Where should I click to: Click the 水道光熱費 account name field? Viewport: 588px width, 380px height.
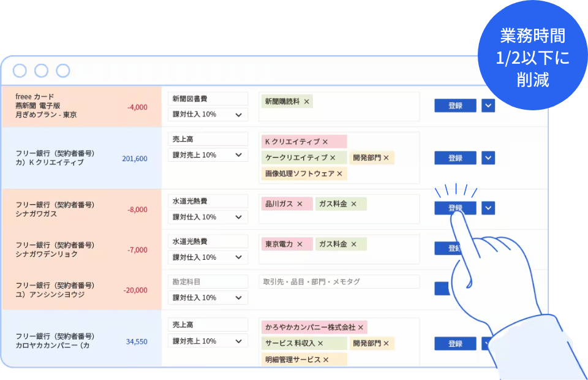[x=207, y=200]
